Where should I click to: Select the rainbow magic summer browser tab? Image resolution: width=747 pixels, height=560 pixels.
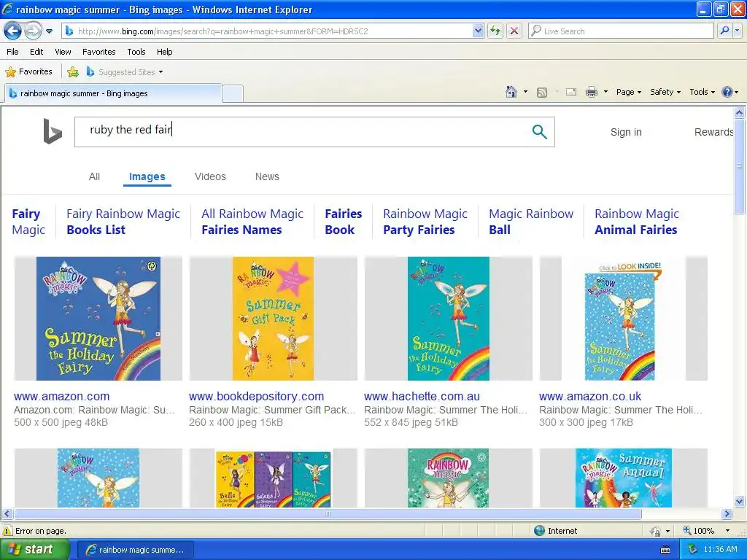112,93
